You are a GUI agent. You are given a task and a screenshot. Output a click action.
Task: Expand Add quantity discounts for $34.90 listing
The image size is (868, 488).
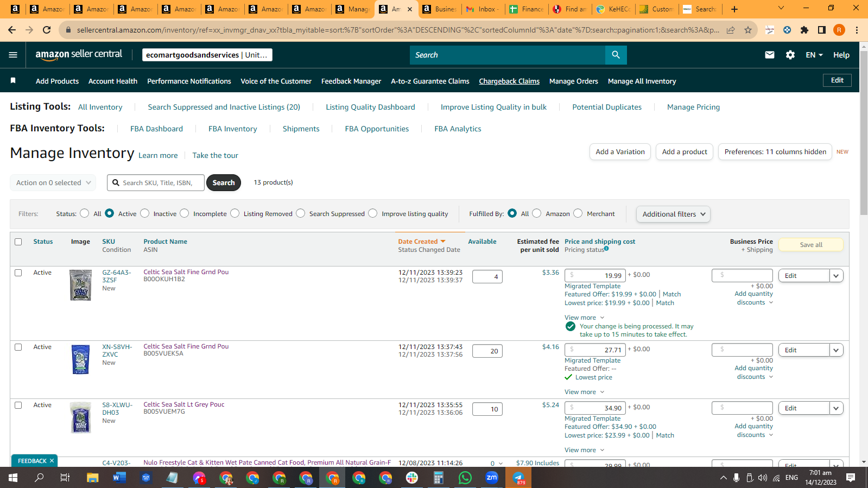[x=754, y=430]
